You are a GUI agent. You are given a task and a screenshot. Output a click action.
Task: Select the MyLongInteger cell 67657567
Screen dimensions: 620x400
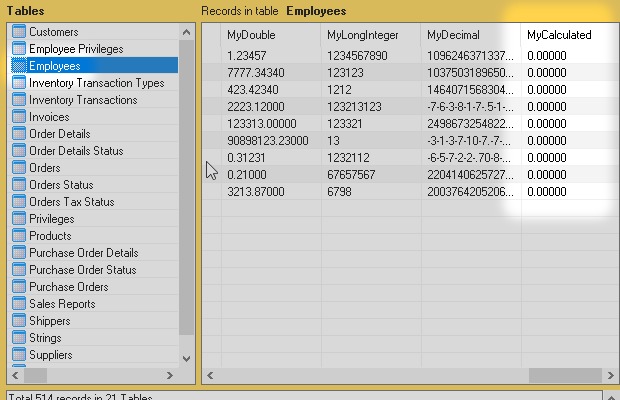[x=351, y=175]
